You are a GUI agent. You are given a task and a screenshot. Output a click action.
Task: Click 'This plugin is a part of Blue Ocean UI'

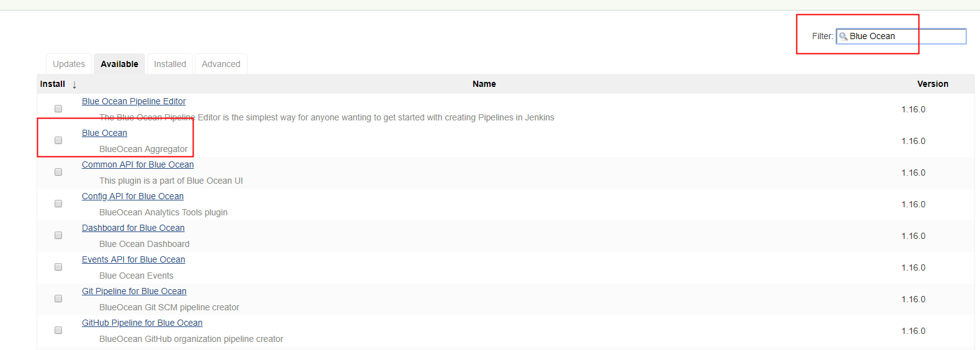[x=171, y=181]
